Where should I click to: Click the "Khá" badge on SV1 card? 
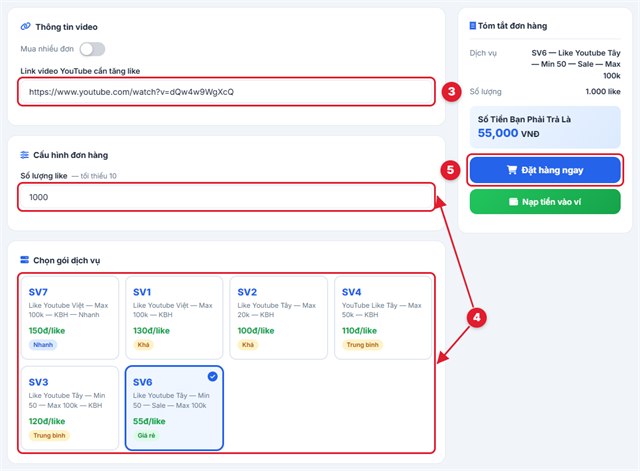pos(143,345)
